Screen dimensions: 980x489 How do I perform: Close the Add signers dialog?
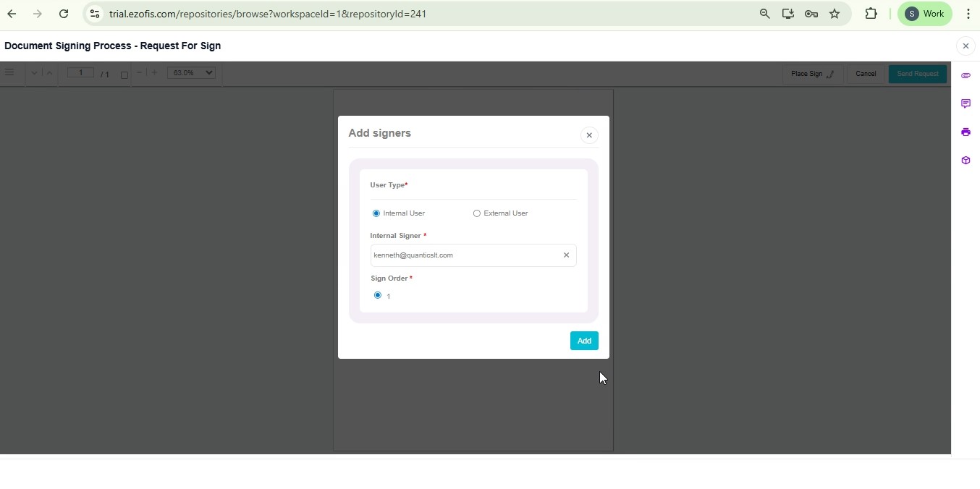pos(589,135)
